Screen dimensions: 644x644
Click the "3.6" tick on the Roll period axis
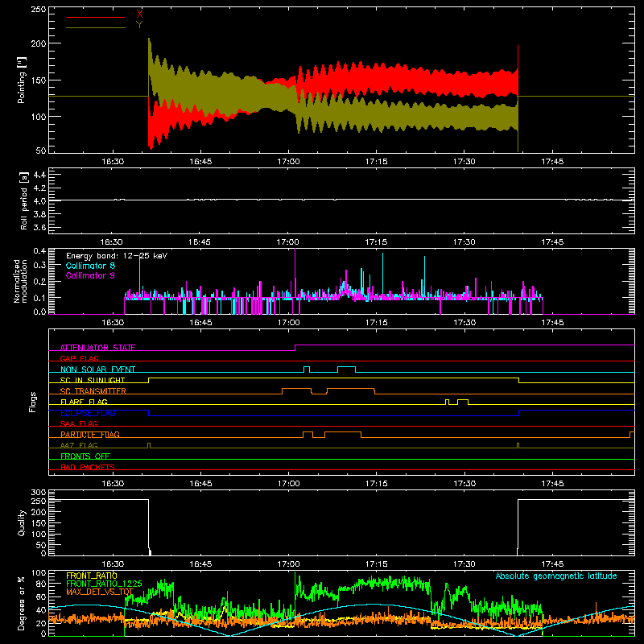click(x=39, y=227)
